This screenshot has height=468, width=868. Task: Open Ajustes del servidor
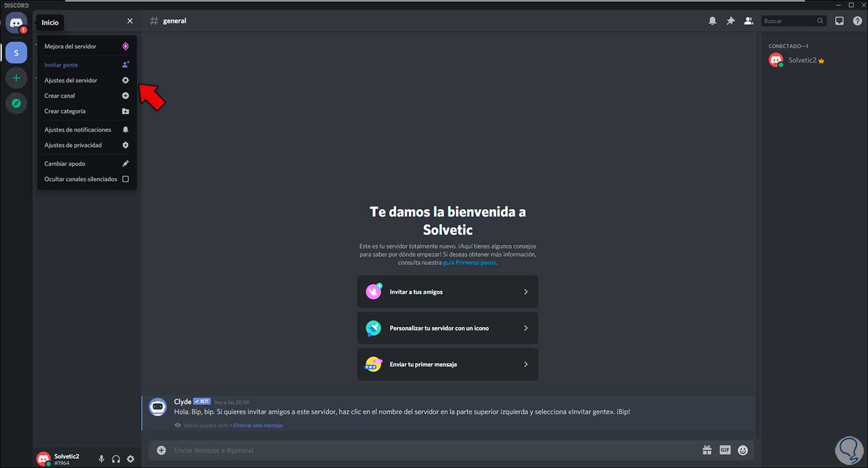[x=87, y=80]
